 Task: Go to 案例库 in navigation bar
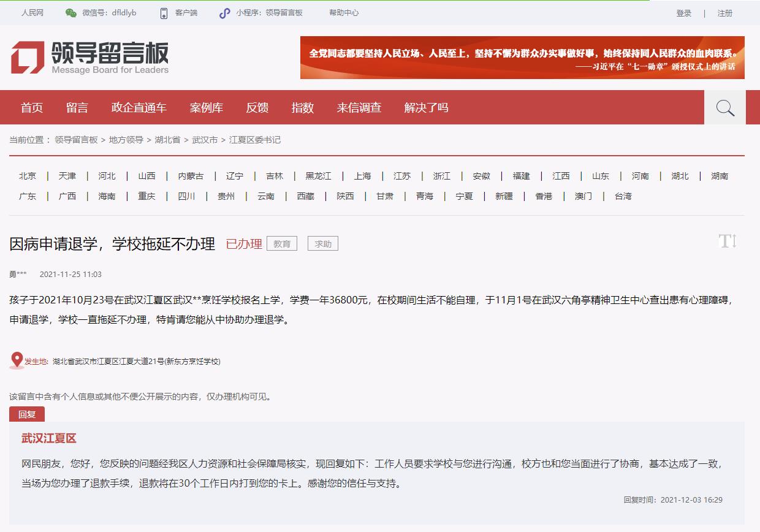[207, 108]
